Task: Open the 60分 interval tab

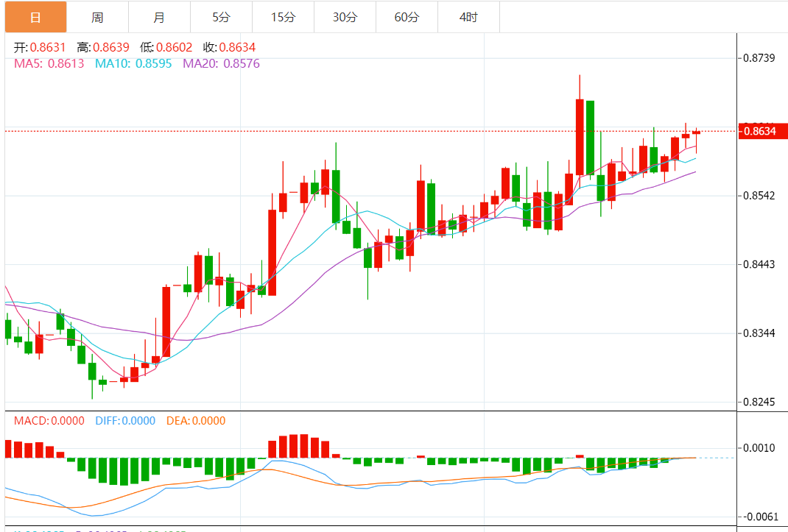Action: point(407,17)
